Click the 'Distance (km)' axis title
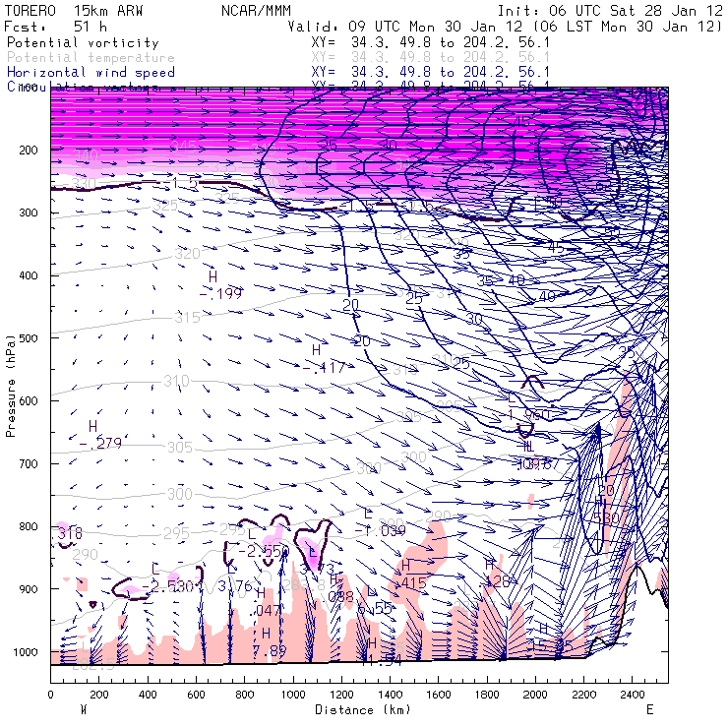The image size is (728, 728). coord(363,709)
